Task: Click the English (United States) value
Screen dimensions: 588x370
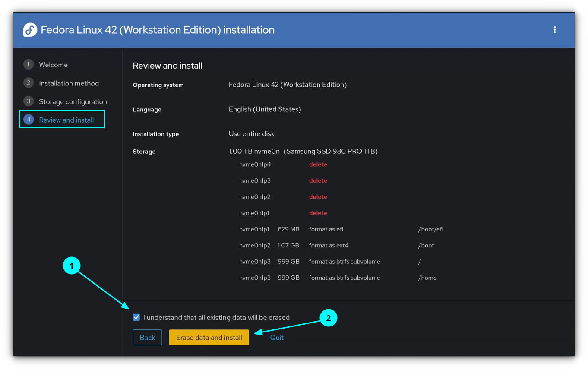Action: [265, 109]
